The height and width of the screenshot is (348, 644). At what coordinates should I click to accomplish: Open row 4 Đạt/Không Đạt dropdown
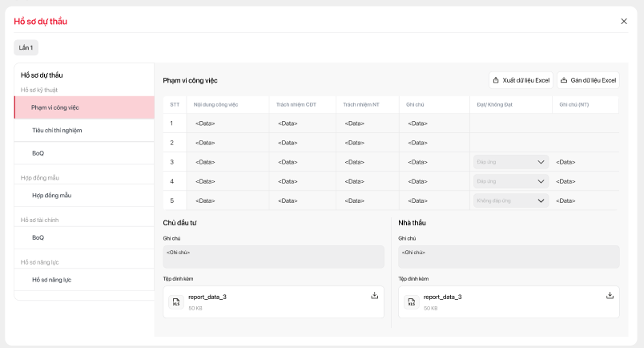point(510,181)
